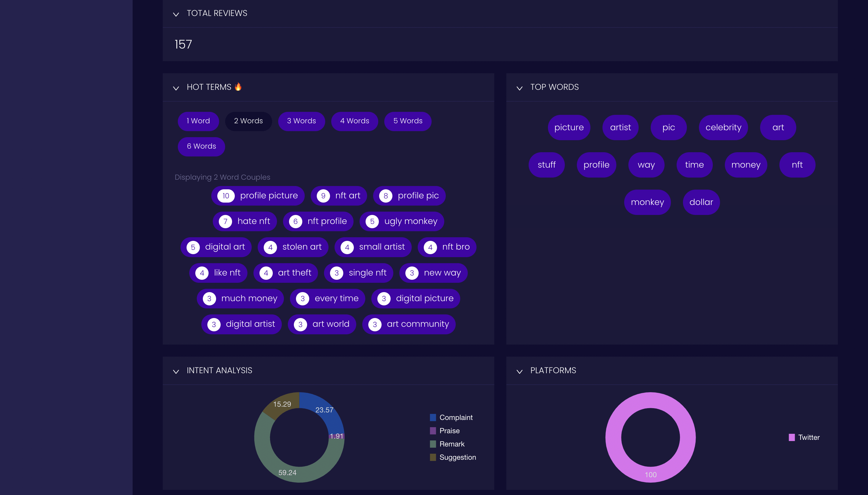The image size is (868, 495).
Task: Click the Twitter platform donut ring
Action: (x=613, y=437)
